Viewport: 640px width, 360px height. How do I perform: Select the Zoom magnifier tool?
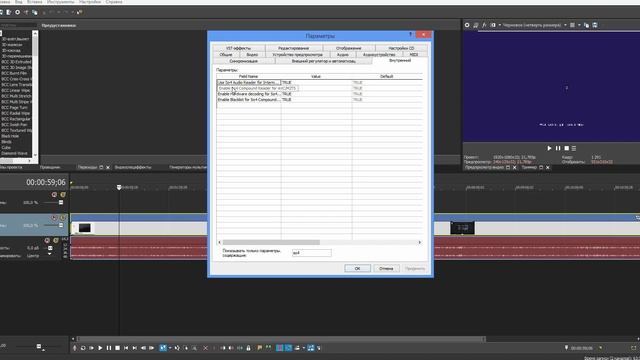[x=194, y=348]
